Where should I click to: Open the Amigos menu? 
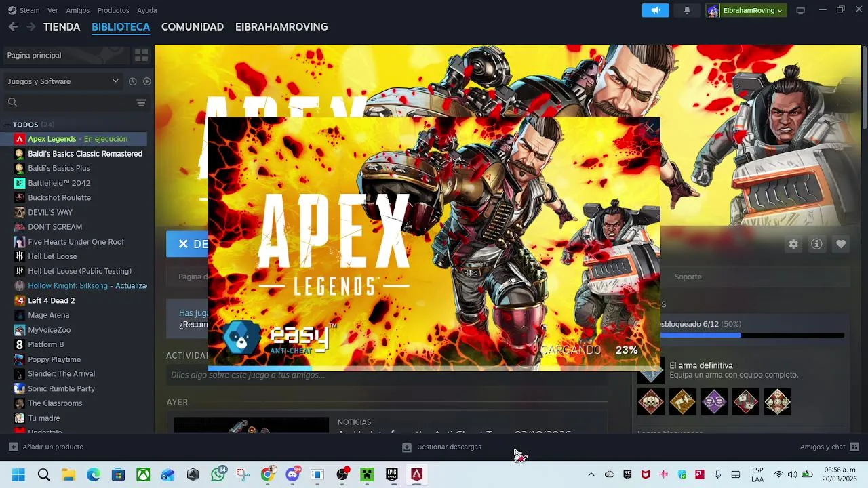pos(78,10)
